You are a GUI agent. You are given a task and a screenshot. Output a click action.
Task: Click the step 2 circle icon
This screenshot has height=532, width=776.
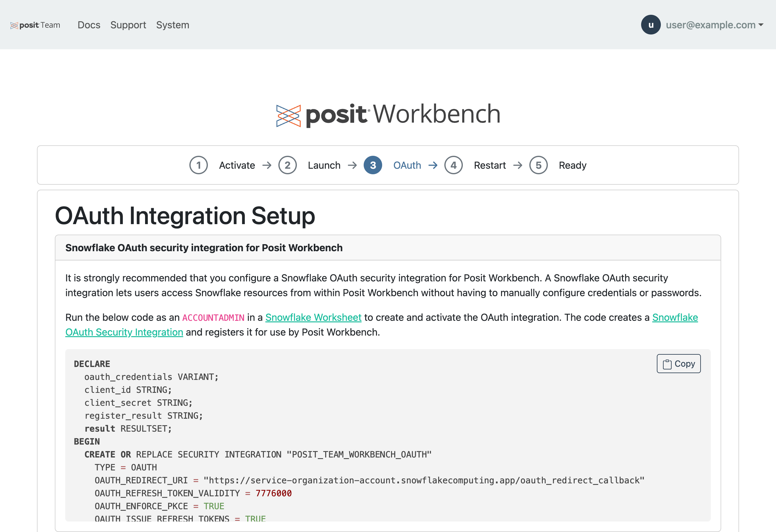click(287, 165)
